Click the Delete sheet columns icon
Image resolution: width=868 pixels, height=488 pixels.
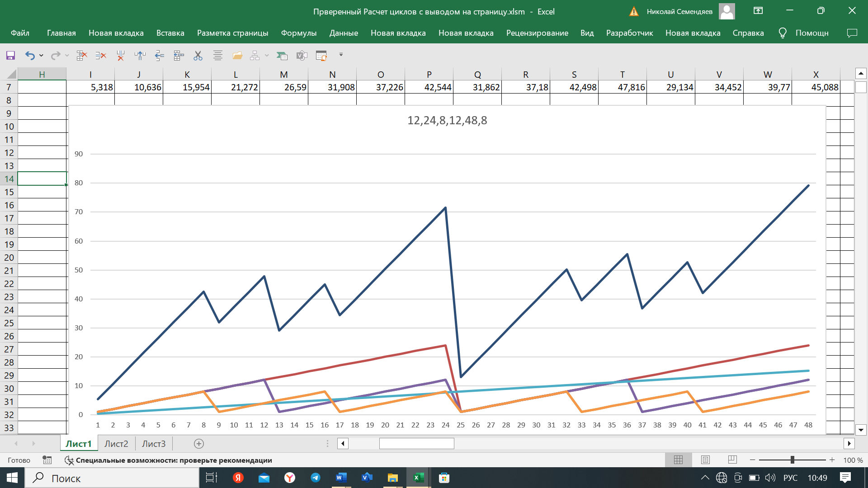pyautogui.click(x=120, y=55)
